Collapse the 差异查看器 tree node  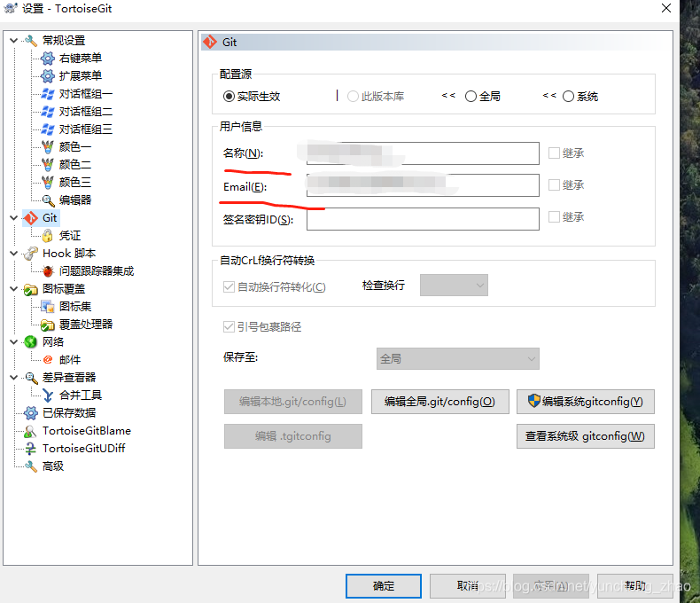tap(13, 378)
